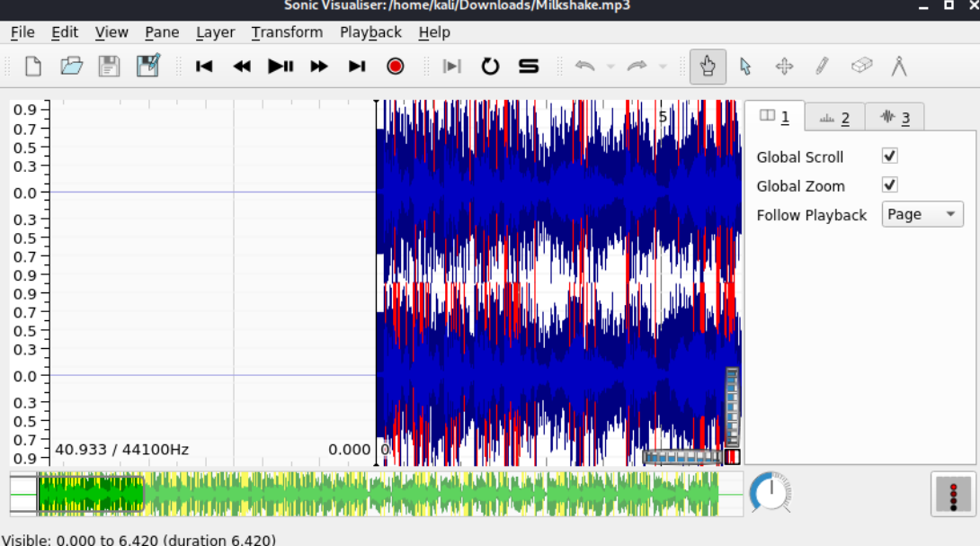Viewport: 980px width, 546px height.
Task: Expand the Undo history dropdown arrow
Action: (x=610, y=67)
